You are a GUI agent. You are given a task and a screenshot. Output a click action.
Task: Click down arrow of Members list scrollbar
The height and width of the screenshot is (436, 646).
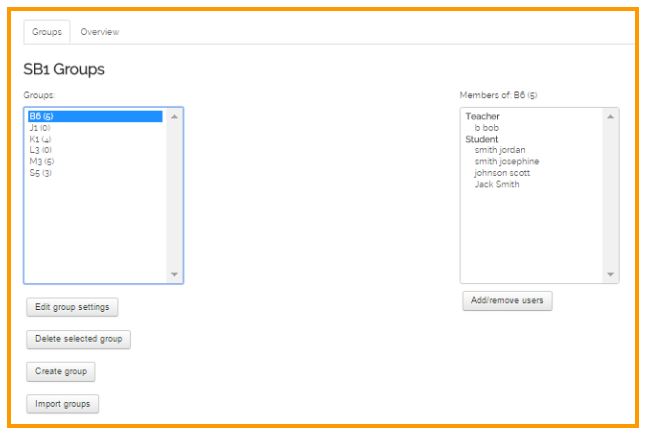[x=611, y=274]
